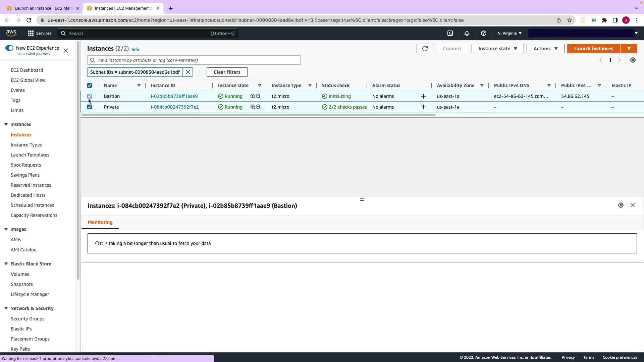Open the Services grid menu
The image size is (644, 362).
click(39, 33)
